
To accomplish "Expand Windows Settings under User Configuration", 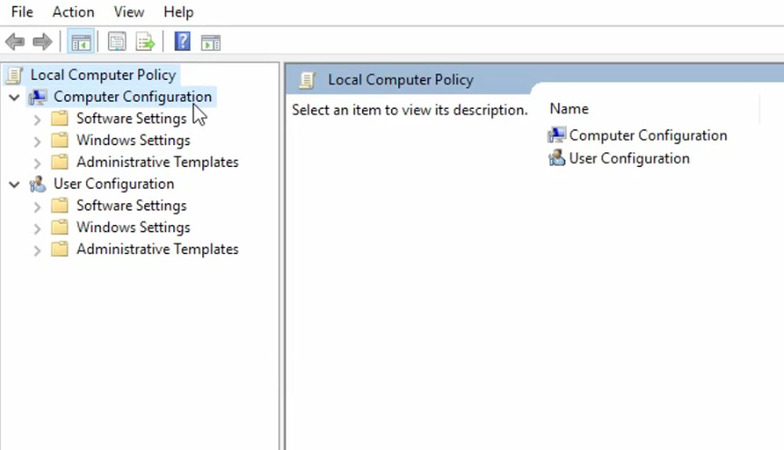I will pos(37,229).
